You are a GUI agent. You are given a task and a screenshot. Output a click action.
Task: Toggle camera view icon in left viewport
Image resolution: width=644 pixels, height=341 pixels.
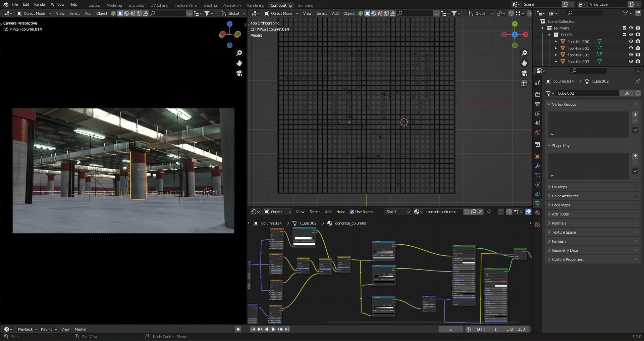point(239,73)
